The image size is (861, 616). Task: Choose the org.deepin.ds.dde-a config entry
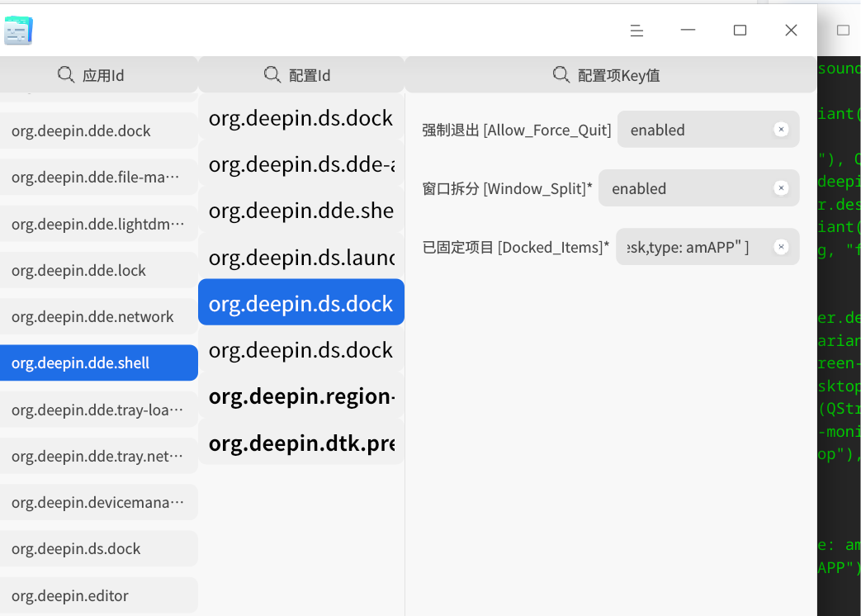pos(301,164)
